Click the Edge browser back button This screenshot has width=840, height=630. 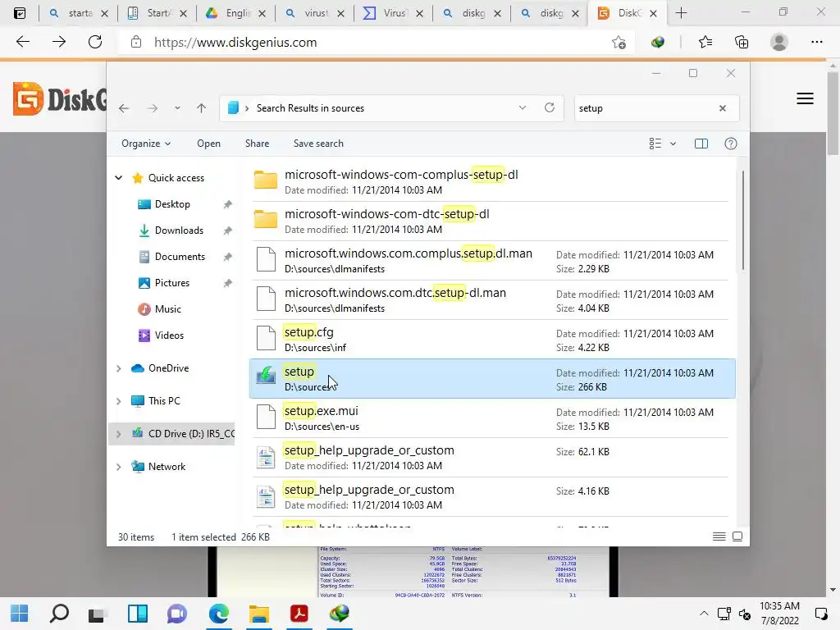23,42
